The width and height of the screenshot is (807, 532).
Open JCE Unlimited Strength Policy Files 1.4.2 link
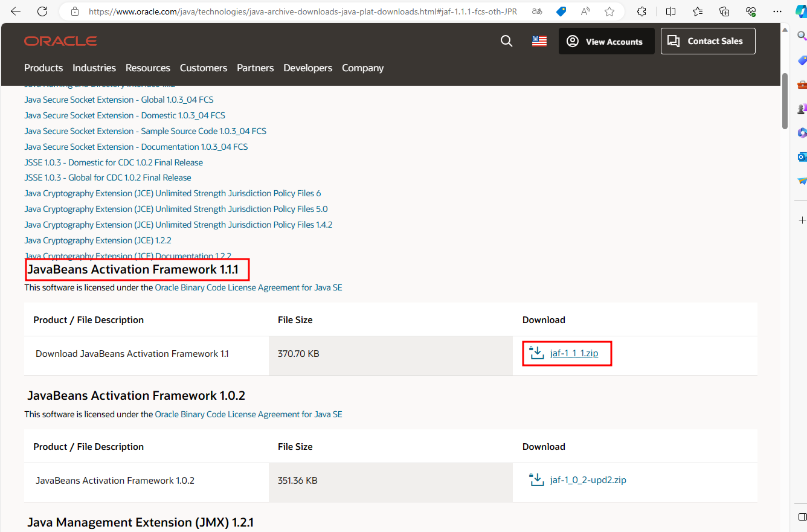(179, 225)
